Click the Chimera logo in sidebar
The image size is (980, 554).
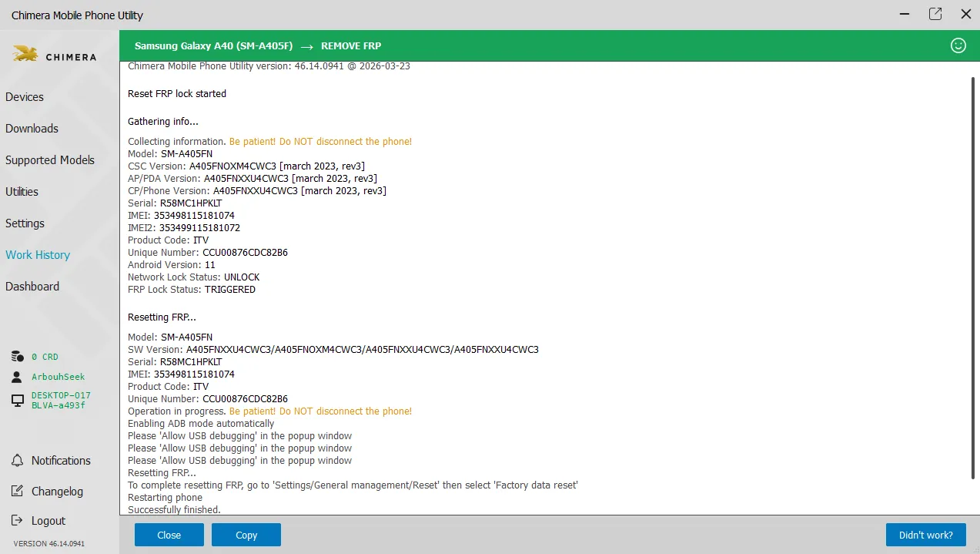pyautogui.click(x=55, y=55)
